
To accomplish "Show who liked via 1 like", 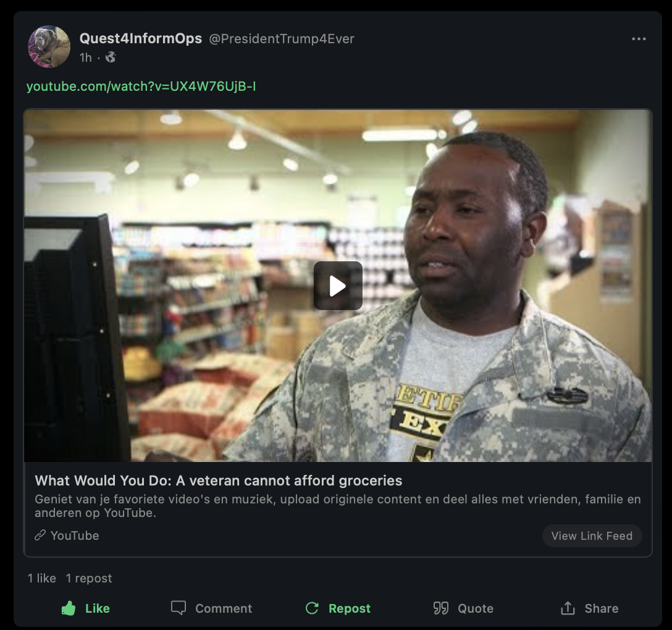I will tap(42, 578).
